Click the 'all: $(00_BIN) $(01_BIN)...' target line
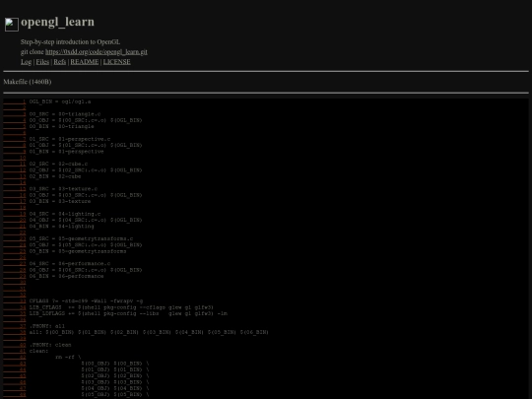This screenshot has height=399, width=532. tap(149, 332)
